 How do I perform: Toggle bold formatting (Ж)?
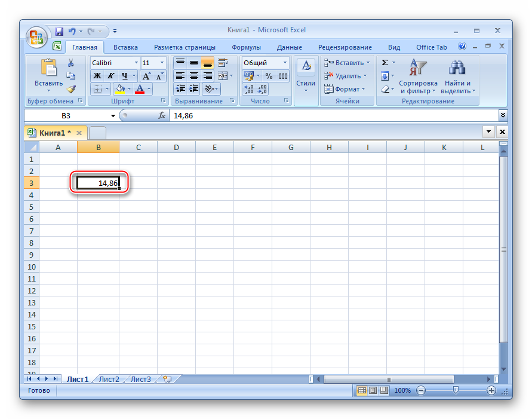tap(97, 76)
